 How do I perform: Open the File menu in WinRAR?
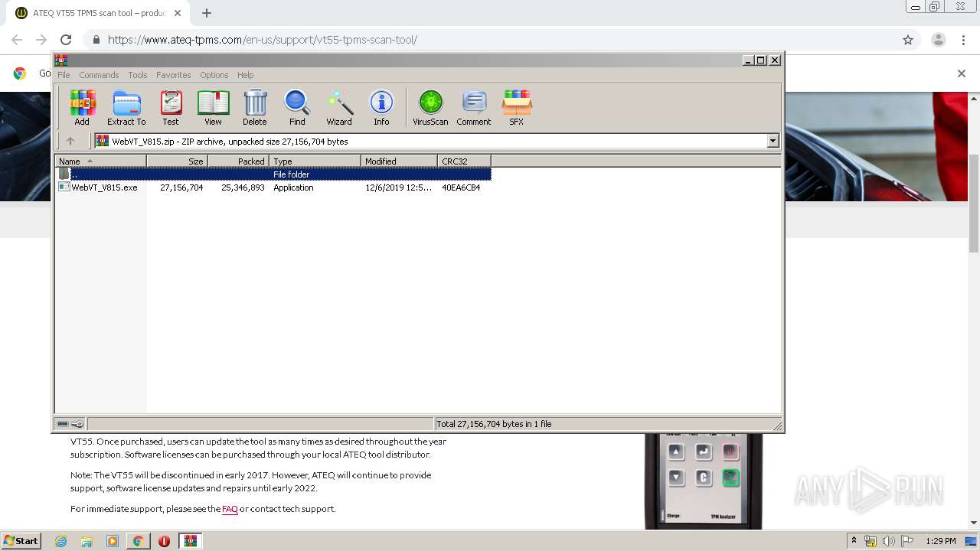pyautogui.click(x=64, y=75)
